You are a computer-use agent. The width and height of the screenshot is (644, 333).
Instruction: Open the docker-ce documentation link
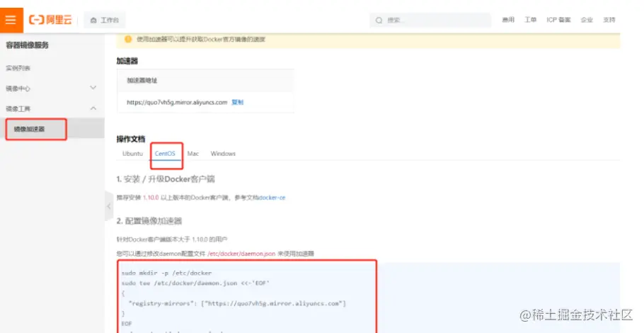click(272, 198)
